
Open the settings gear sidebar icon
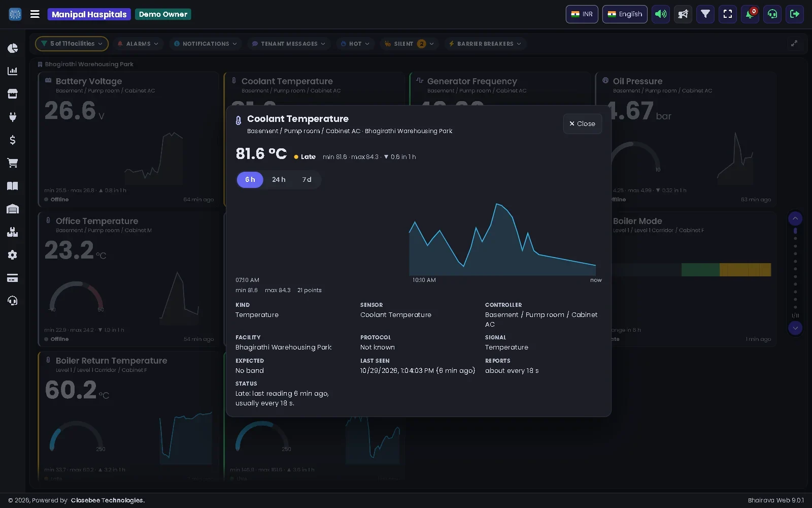(x=13, y=255)
